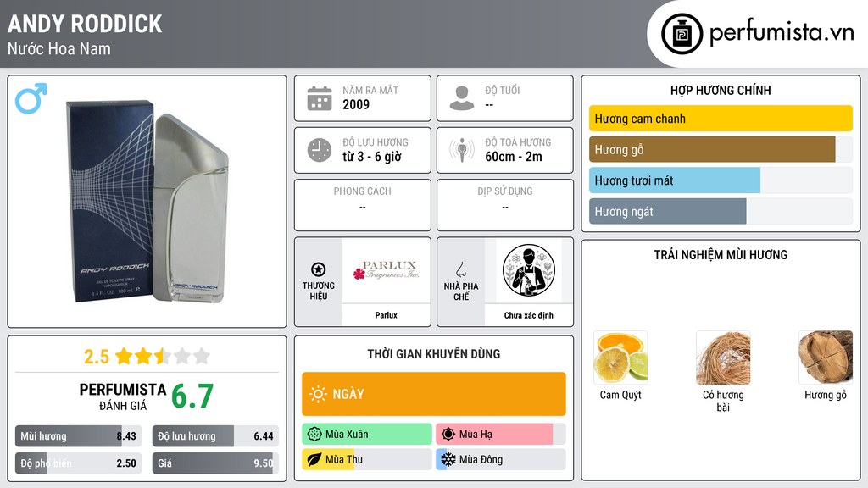Screen dimensions: 868x488
Task: Click the Mùi hương 8.43 score bar
Action: [x=79, y=436]
